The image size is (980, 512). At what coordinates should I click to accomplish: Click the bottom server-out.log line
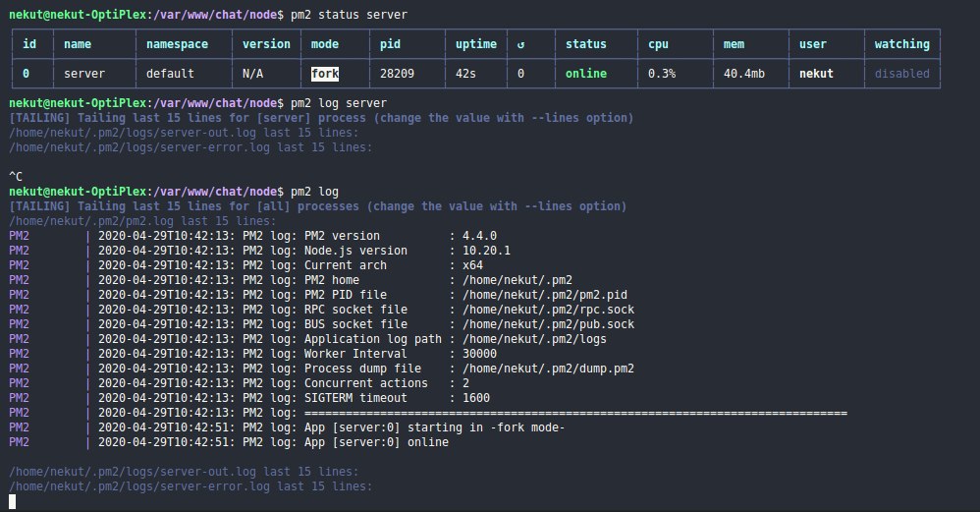pos(184,472)
